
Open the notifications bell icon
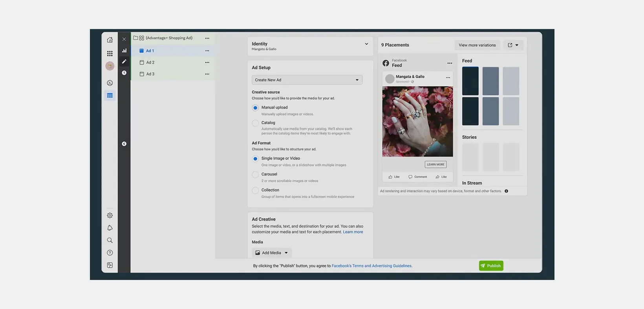110,228
